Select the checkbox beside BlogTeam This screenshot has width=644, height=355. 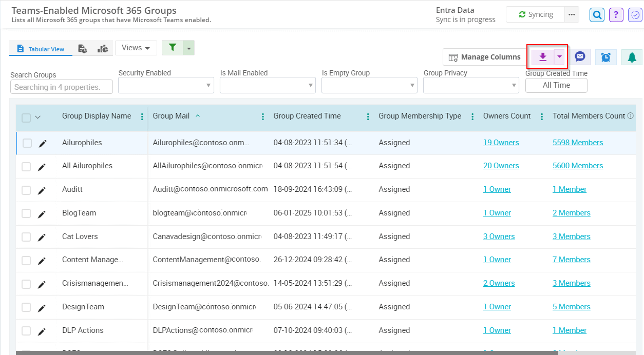click(x=27, y=213)
